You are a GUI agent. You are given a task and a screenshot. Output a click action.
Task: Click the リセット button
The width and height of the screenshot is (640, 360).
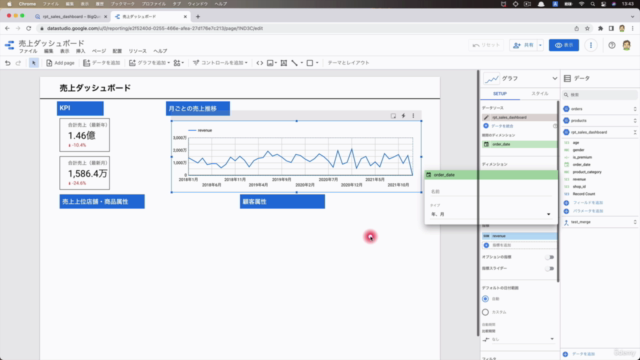pyautogui.click(x=486, y=45)
